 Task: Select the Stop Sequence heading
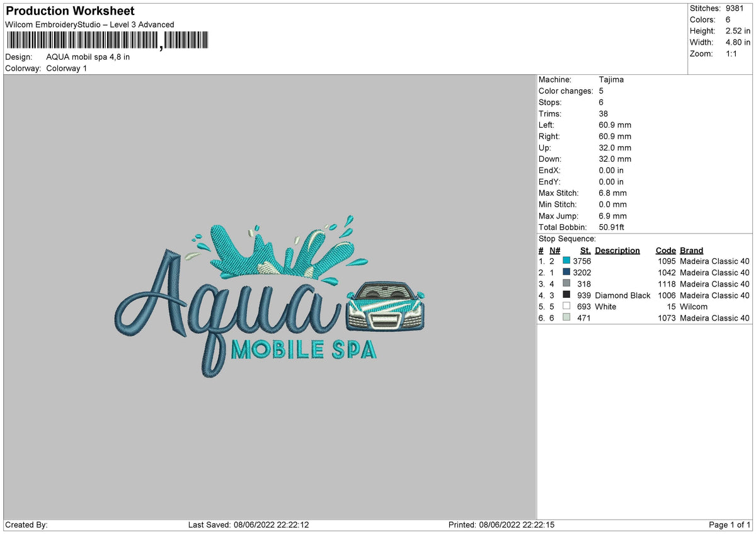coord(566,239)
